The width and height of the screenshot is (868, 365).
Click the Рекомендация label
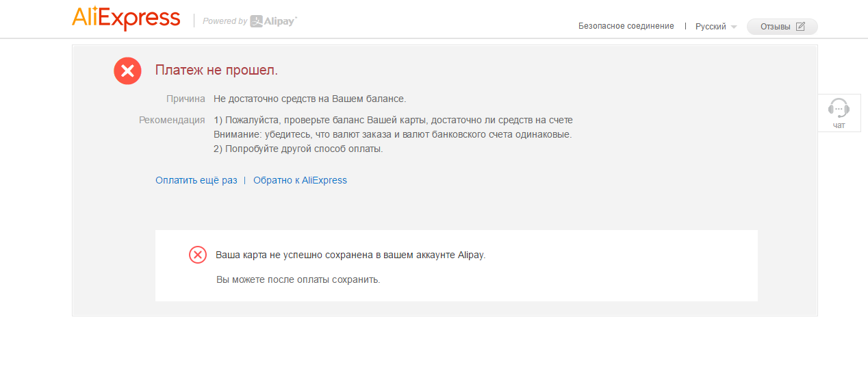tap(172, 120)
